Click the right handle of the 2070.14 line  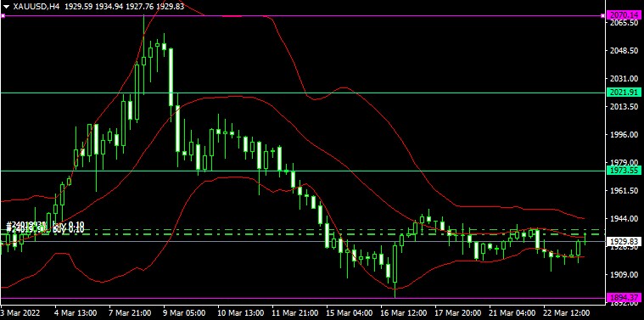[603, 15]
